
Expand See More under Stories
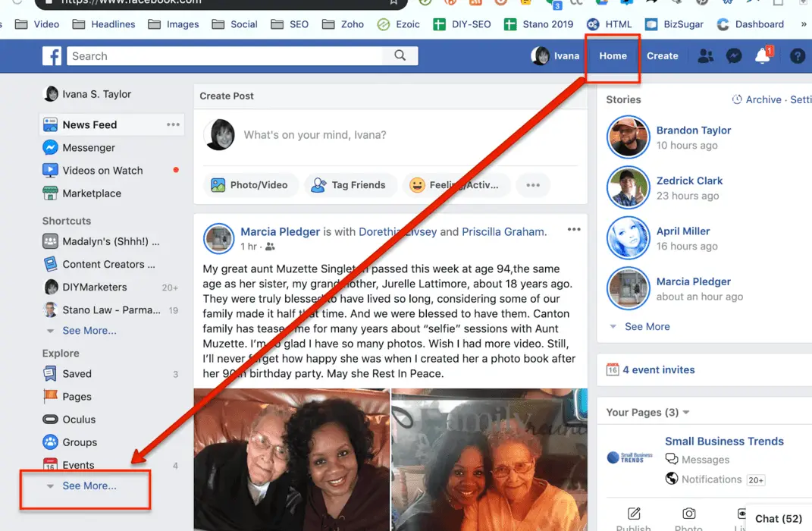tap(647, 326)
